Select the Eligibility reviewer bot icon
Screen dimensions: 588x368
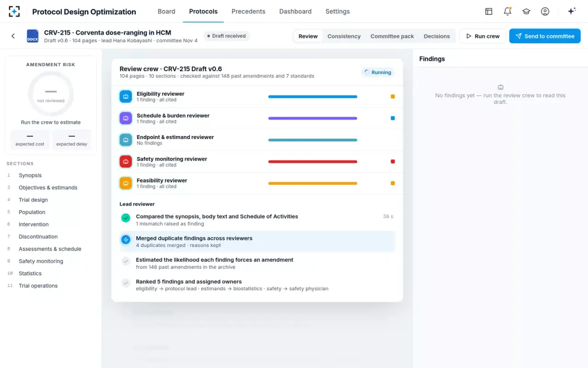(x=125, y=97)
